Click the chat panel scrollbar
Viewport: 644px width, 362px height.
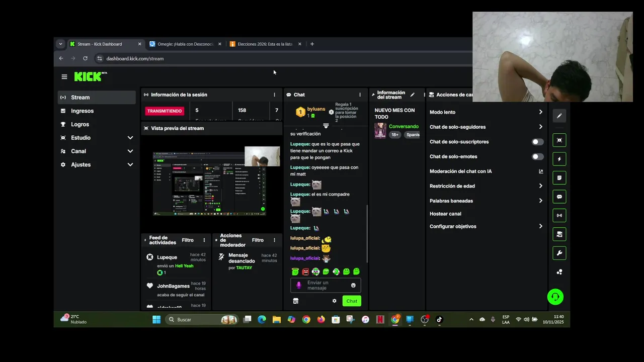pyautogui.click(x=367, y=234)
